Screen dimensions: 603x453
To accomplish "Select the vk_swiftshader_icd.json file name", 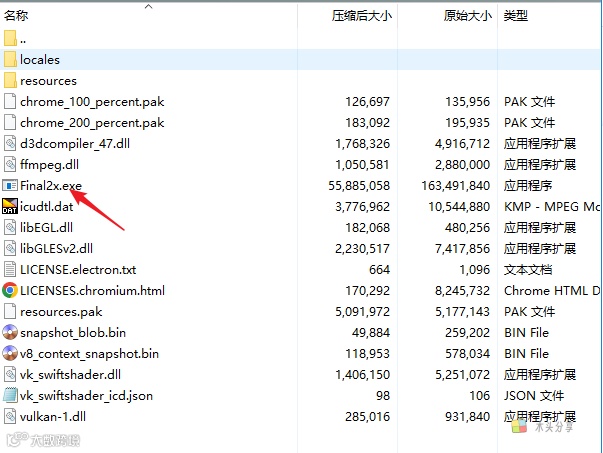I will (87, 396).
